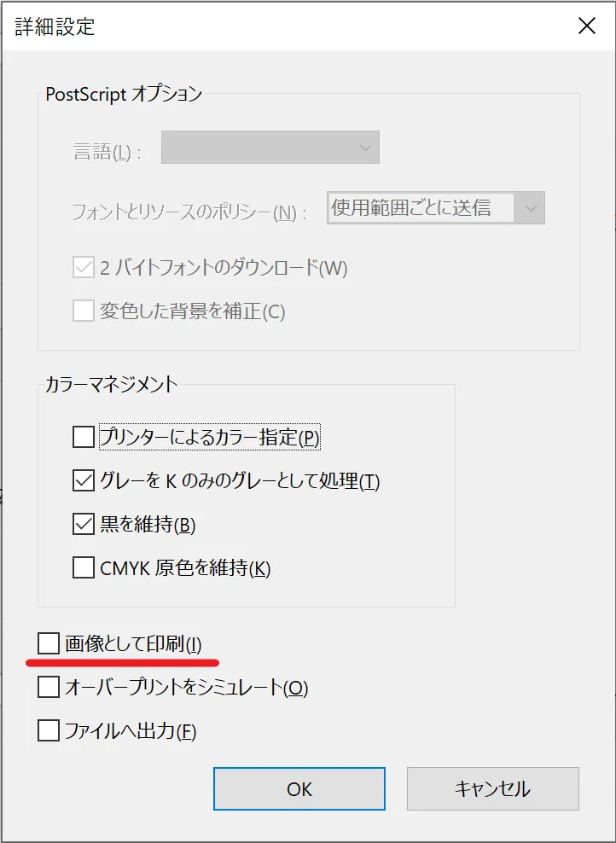This screenshot has height=843, width=616.
Task: Click the フォントとリソースのポリシー(N) label
Action: 189,213
